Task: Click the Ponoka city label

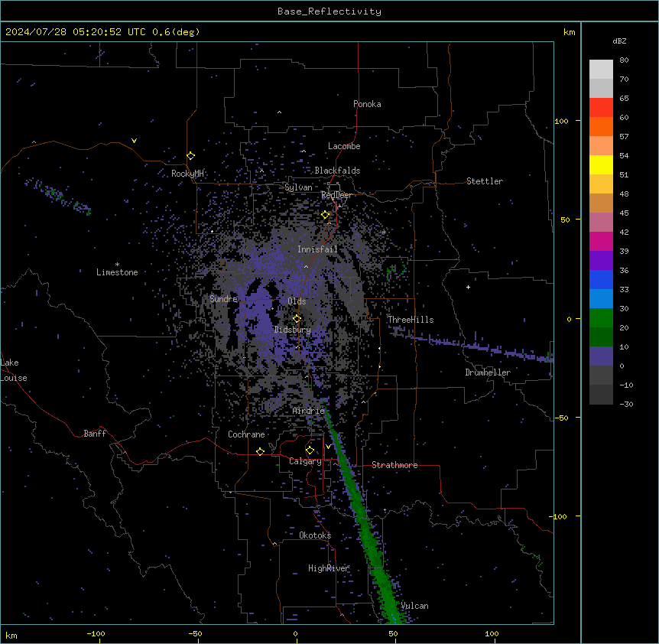Action: (x=367, y=104)
